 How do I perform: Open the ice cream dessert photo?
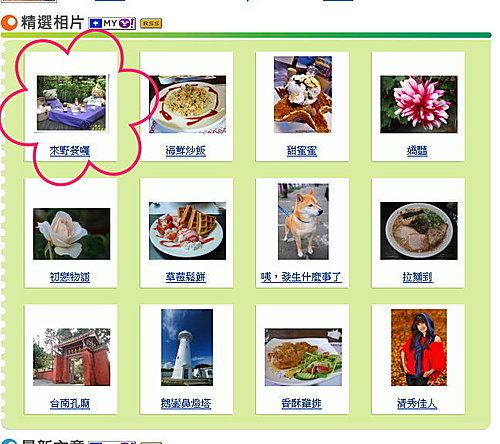pos(303,95)
